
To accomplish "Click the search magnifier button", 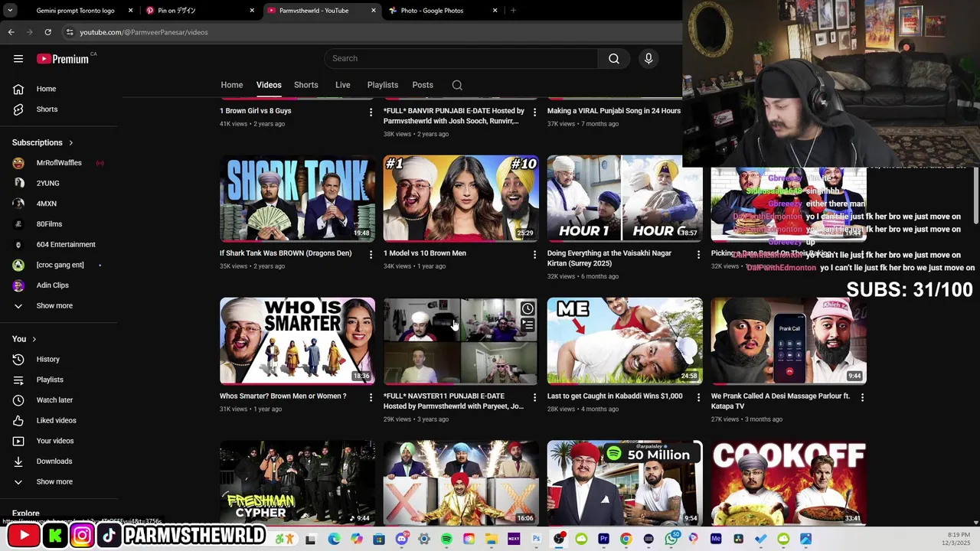I will tap(613, 59).
